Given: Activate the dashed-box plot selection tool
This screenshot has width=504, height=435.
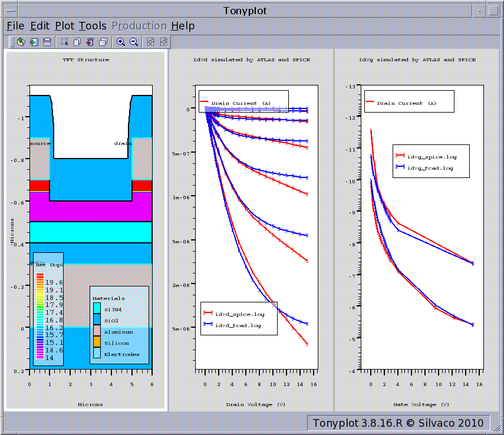Looking at the screenshot, I should point(64,42).
